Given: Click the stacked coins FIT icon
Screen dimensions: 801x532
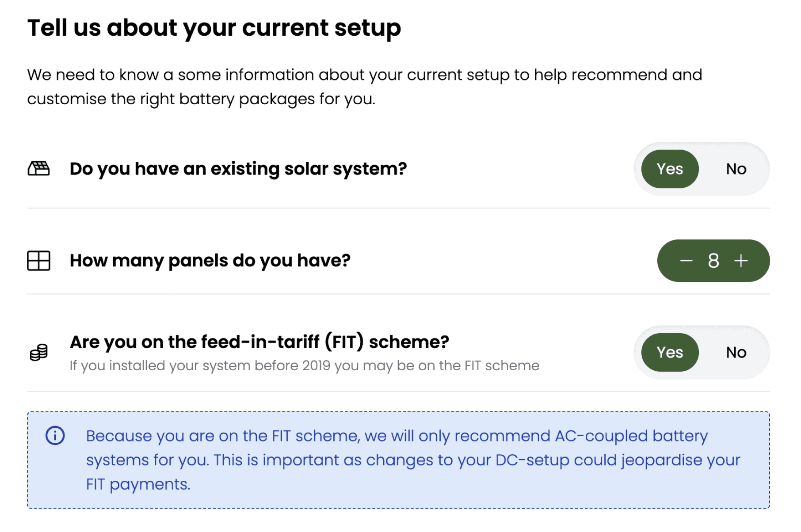Looking at the screenshot, I should (39, 353).
